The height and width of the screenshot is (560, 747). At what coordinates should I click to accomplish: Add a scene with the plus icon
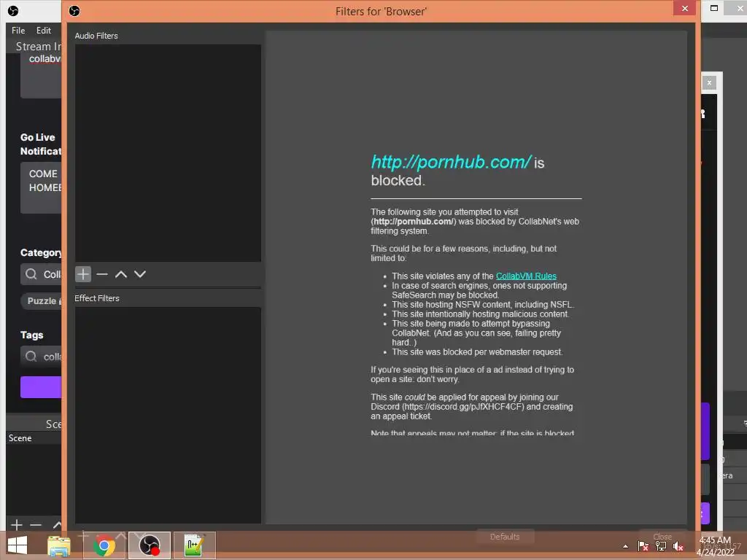tap(16, 525)
